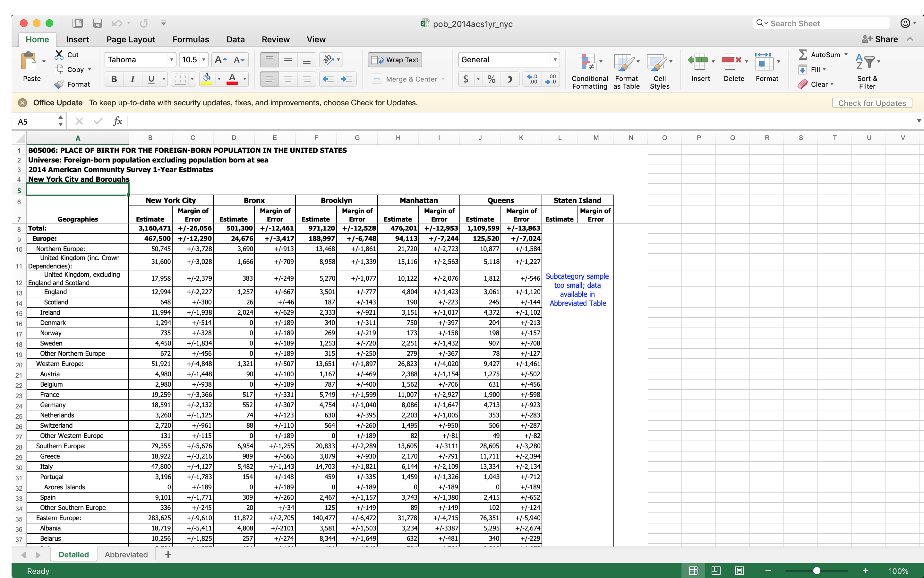Click the Cut scissors icon

59,55
